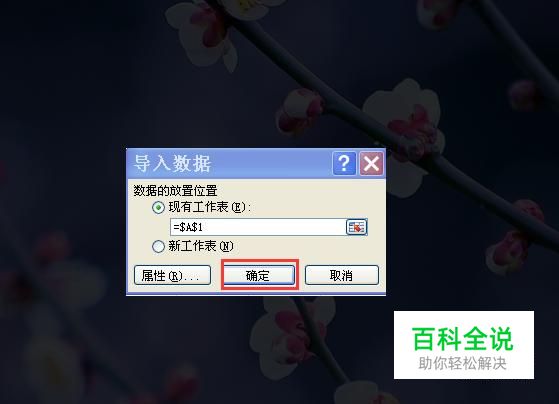This screenshot has width=559, height=404.
Task: Open help via the question mark button
Action: point(344,163)
